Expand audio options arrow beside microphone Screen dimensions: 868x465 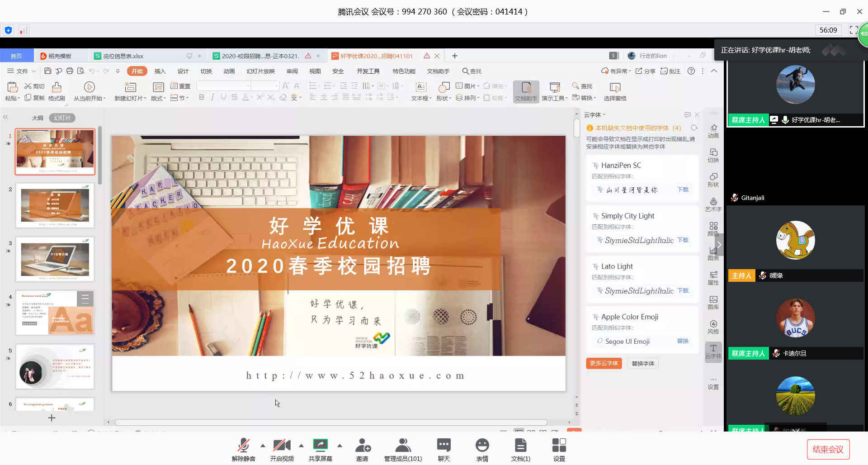point(263,446)
